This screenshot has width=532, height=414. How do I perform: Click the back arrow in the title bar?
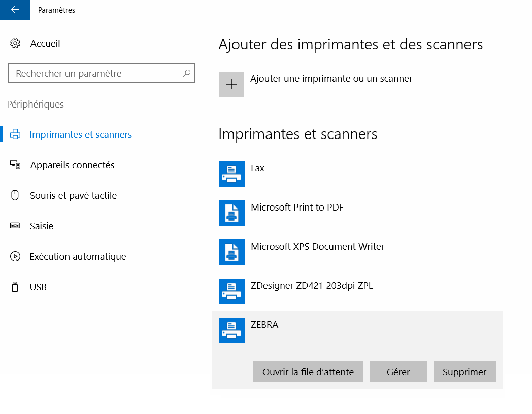pos(15,10)
